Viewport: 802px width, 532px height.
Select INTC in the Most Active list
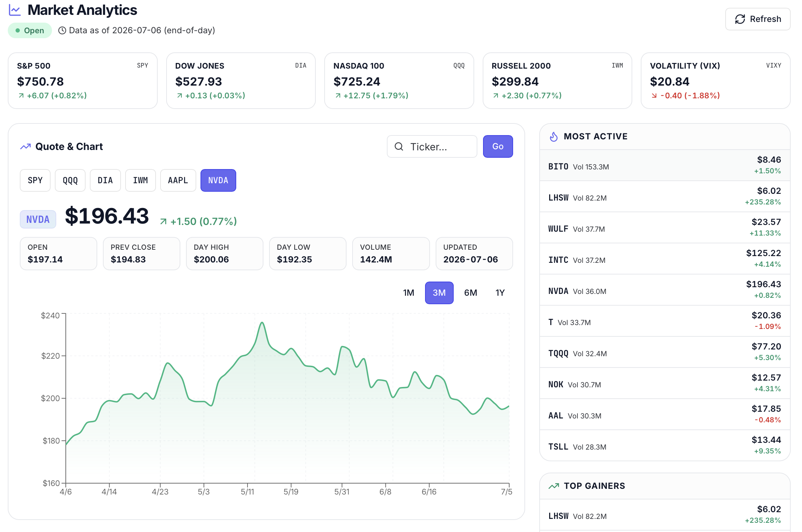[x=665, y=259]
